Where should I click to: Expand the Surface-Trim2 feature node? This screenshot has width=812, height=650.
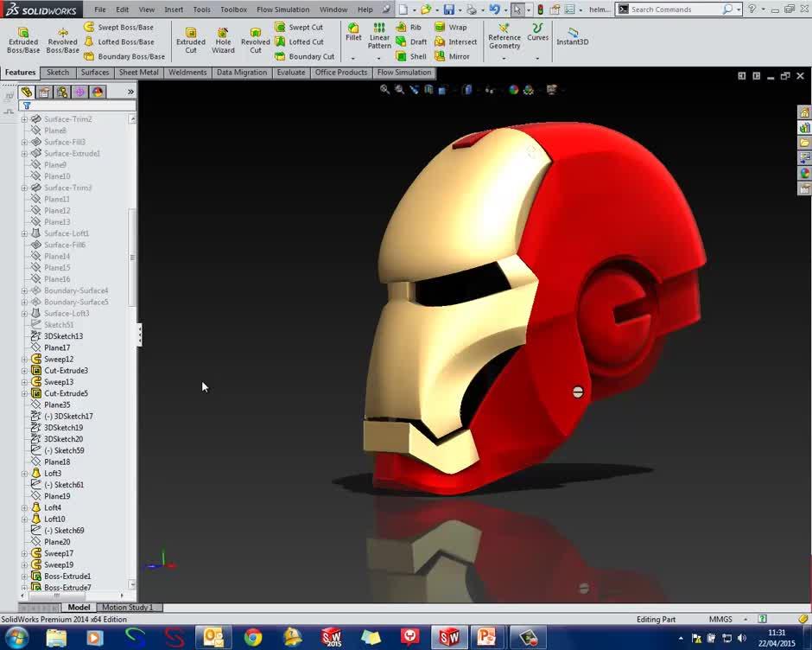(24, 118)
